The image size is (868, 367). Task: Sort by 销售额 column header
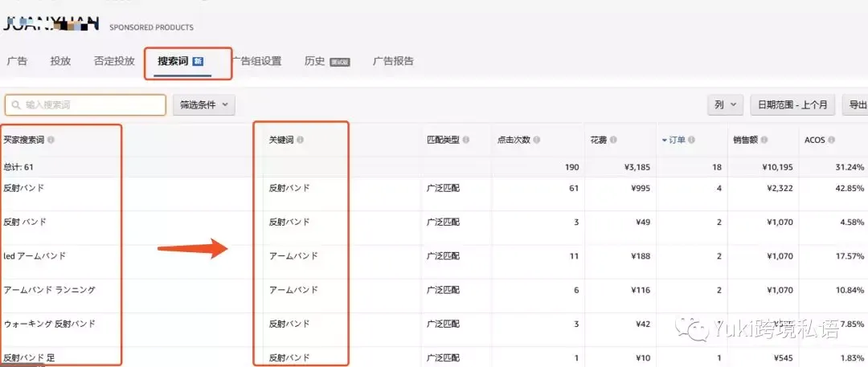[745, 140]
